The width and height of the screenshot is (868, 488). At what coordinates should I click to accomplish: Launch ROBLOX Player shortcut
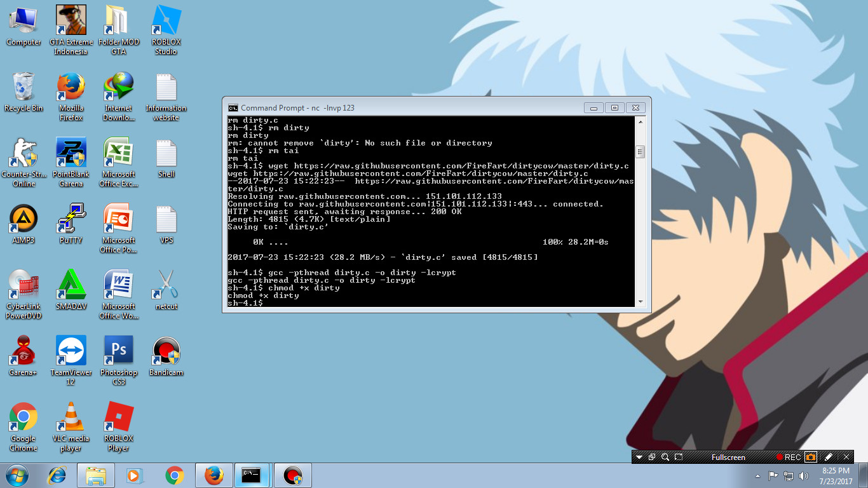click(118, 426)
